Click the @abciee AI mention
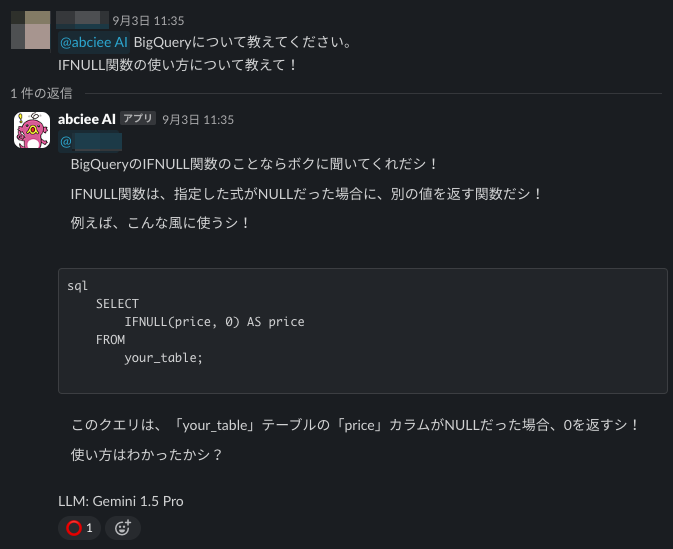 (94, 42)
